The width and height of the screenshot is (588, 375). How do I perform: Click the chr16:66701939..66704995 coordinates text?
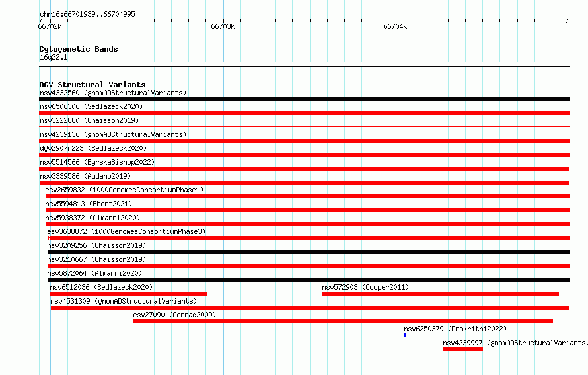pos(87,14)
